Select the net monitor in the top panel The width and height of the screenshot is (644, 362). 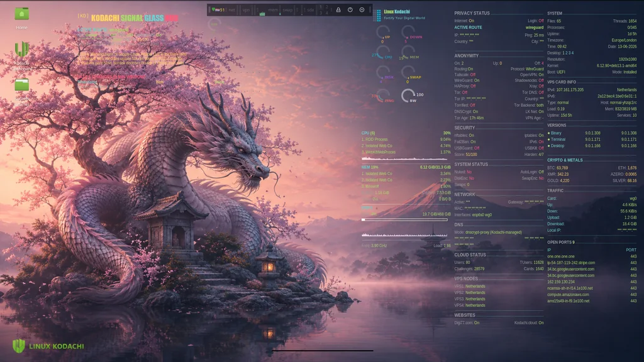231,10
